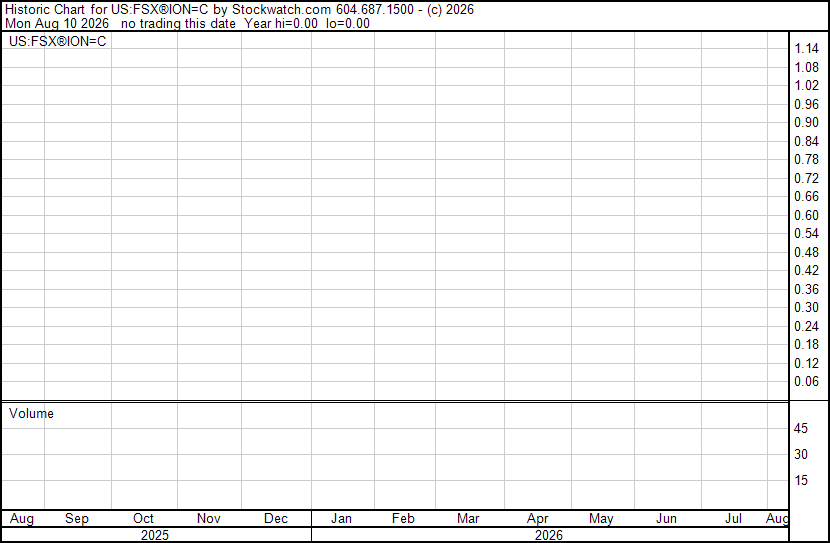Click the 1.02 price axis value

point(806,86)
